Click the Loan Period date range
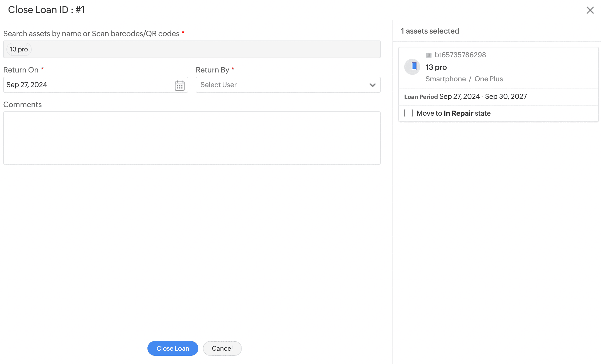 click(x=483, y=96)
